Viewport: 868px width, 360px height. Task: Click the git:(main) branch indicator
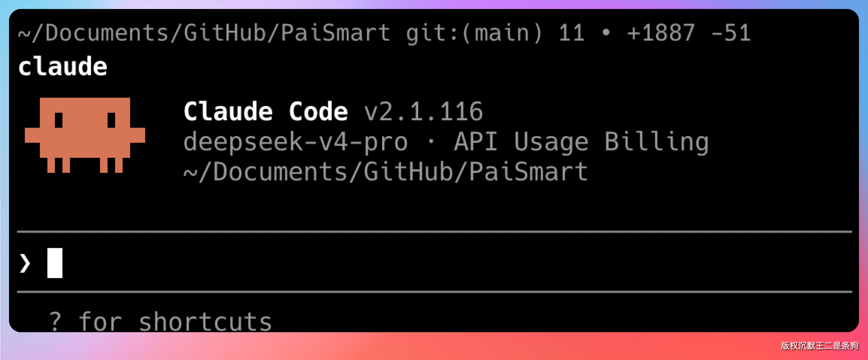tap(474, 33)
